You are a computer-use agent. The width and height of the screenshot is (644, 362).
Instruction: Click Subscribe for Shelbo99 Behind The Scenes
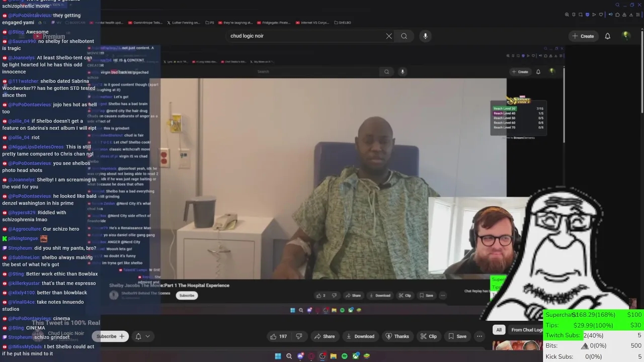(187, 295)
